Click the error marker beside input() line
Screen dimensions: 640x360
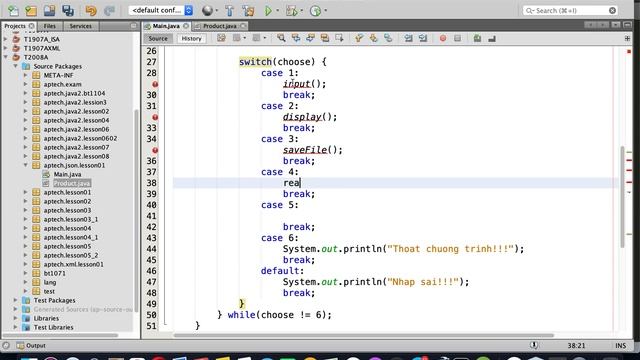155,84
